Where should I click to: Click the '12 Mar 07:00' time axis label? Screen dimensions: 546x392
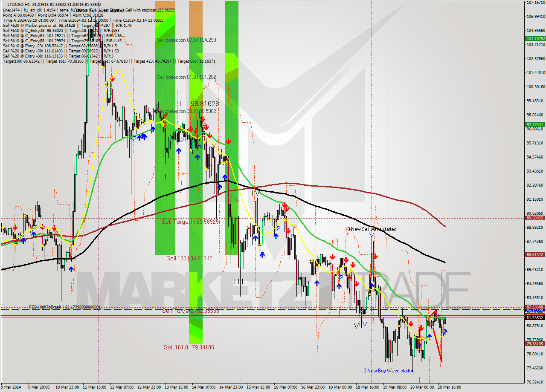point(122,387)
